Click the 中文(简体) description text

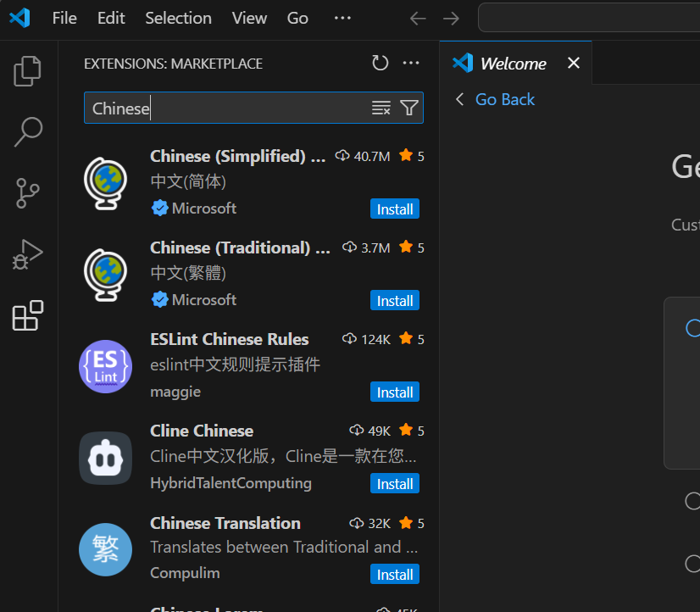tap(188, 181)
